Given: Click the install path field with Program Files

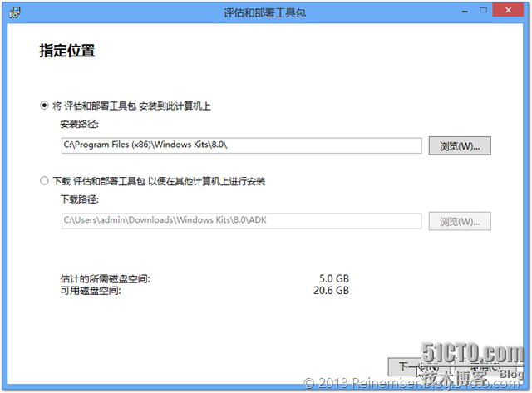Looking at the screenshot, I should (x=242, y=145).
